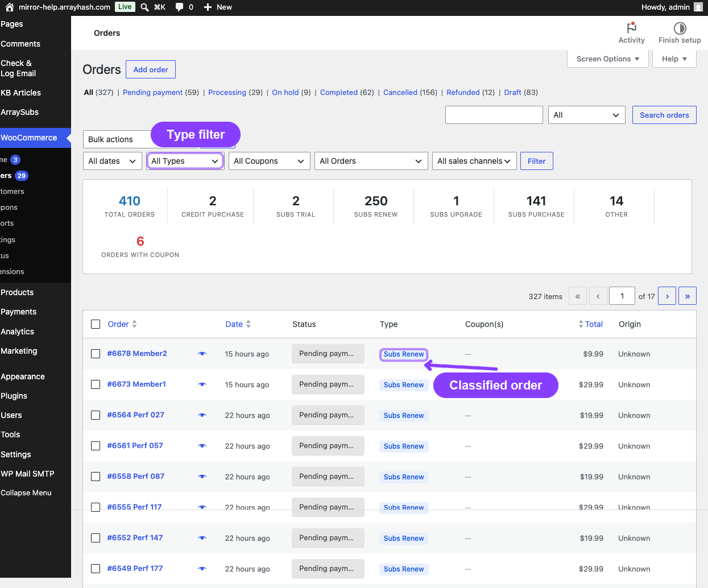Expand the Screen Options panel

tap(608, 59)
